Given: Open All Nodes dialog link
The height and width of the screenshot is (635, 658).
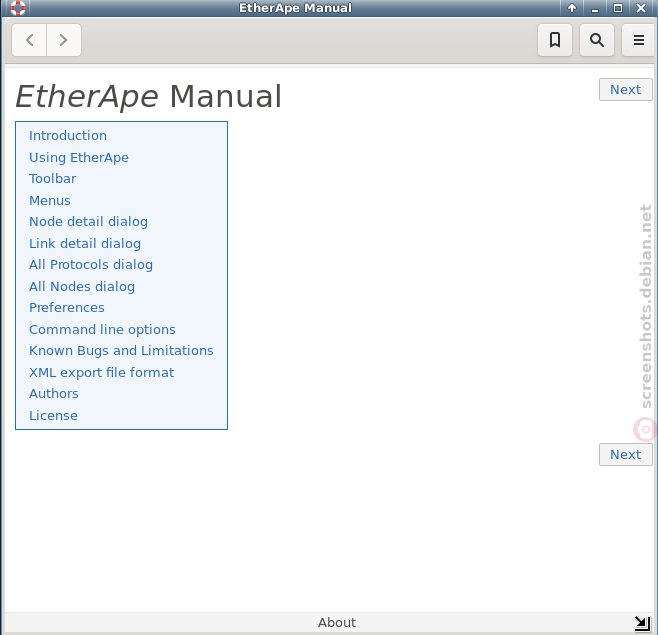Looking at the screenshot, I should click(82, 287).
